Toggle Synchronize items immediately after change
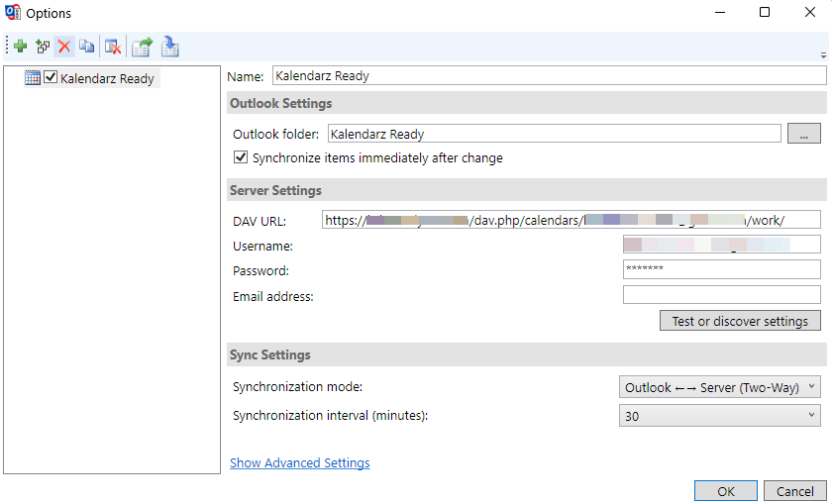 coord(241,157)
